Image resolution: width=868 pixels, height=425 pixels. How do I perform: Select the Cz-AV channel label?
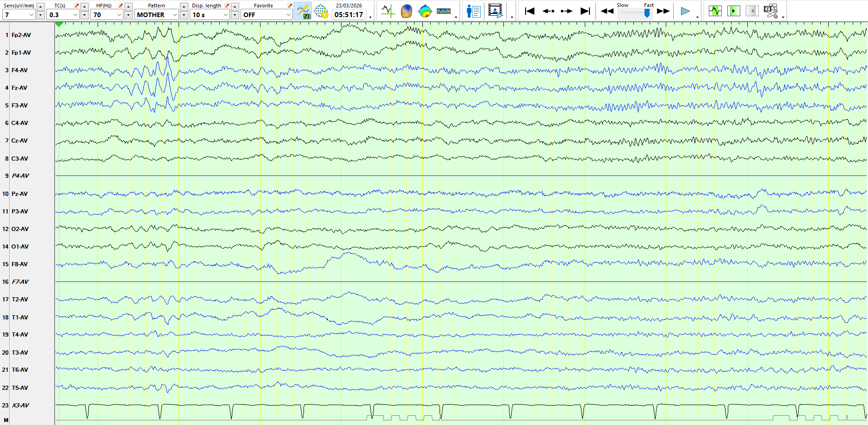(19, 140)
